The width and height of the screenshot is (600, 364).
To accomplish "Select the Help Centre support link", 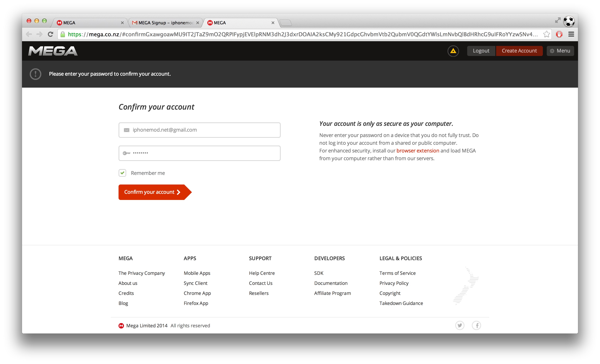I will tap(261, 273).
